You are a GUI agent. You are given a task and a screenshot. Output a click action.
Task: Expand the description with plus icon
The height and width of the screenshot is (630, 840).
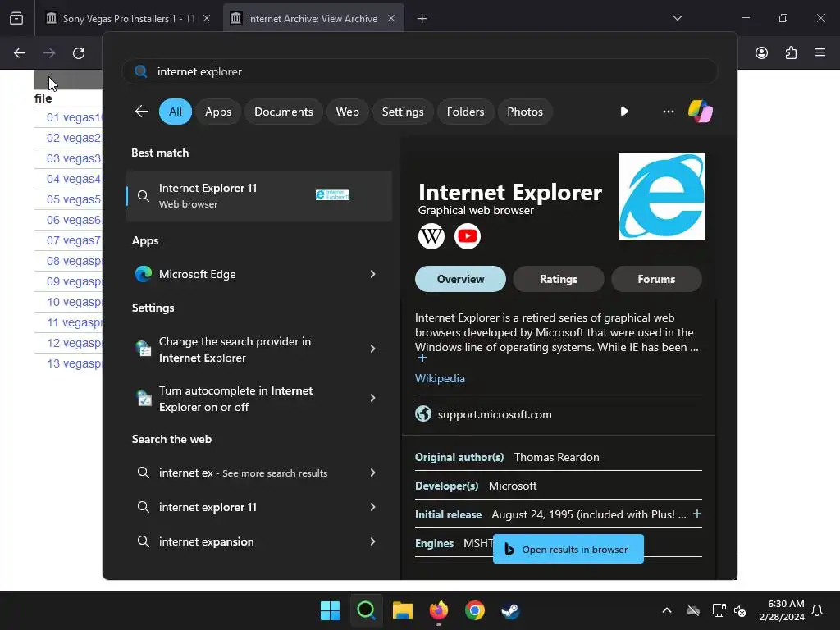coord(422,358)
